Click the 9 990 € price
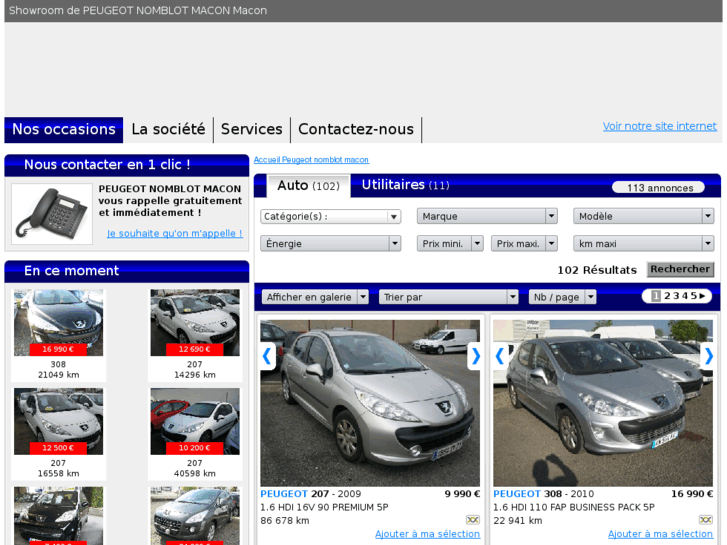Image resolution: width=727 pixels, height=545 pixels. (462, 494)
